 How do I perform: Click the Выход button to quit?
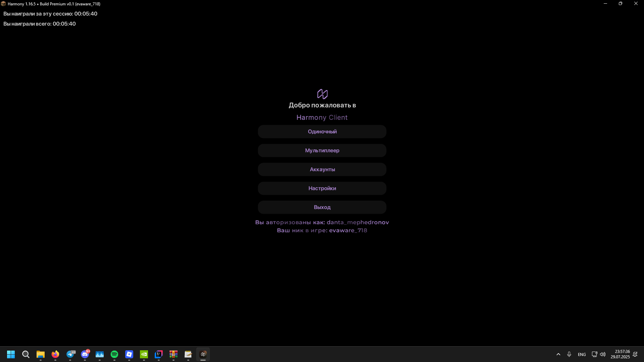[x=322, y=207]
